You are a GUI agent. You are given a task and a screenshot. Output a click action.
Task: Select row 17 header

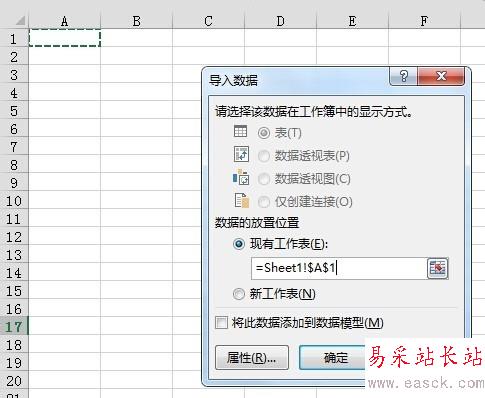click(x=14, y=327)
